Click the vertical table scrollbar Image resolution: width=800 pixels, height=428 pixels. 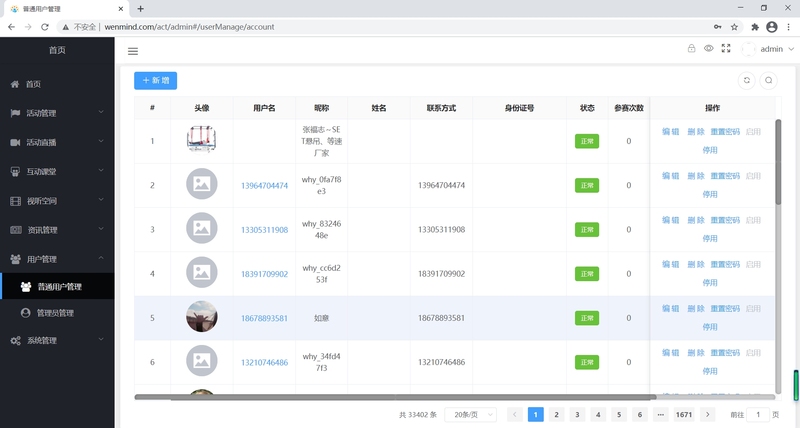778,162
